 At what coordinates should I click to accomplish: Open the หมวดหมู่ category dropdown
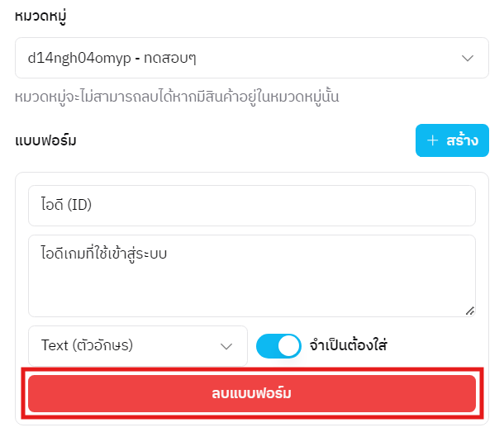[251, 58]
